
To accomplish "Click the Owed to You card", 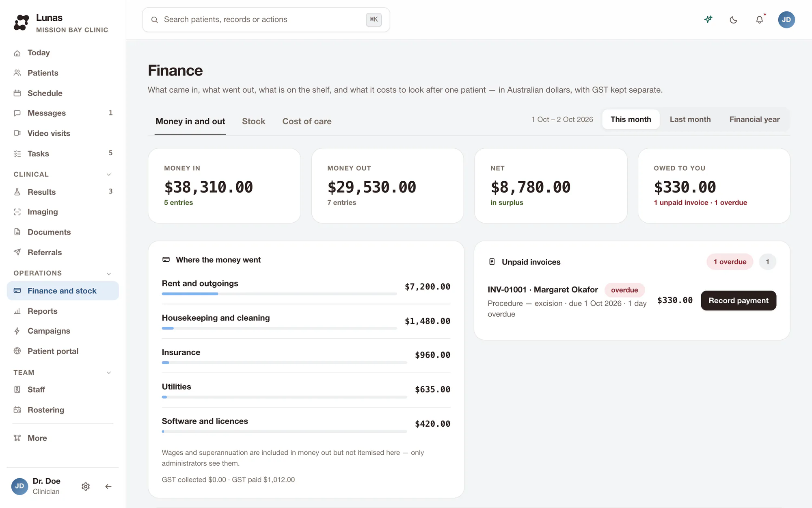I will click(714, 186).
